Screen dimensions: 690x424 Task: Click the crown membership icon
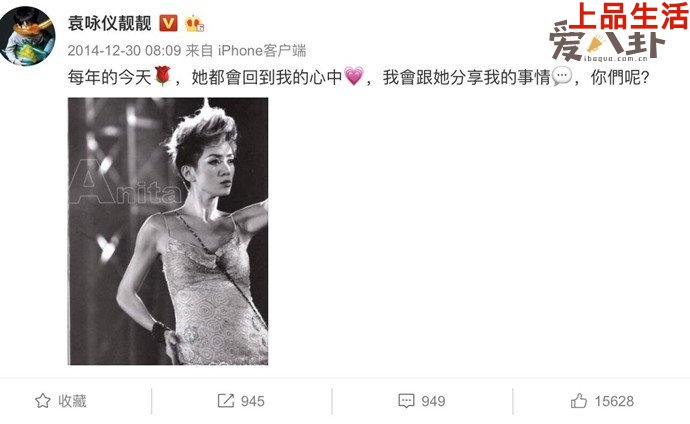194,23
